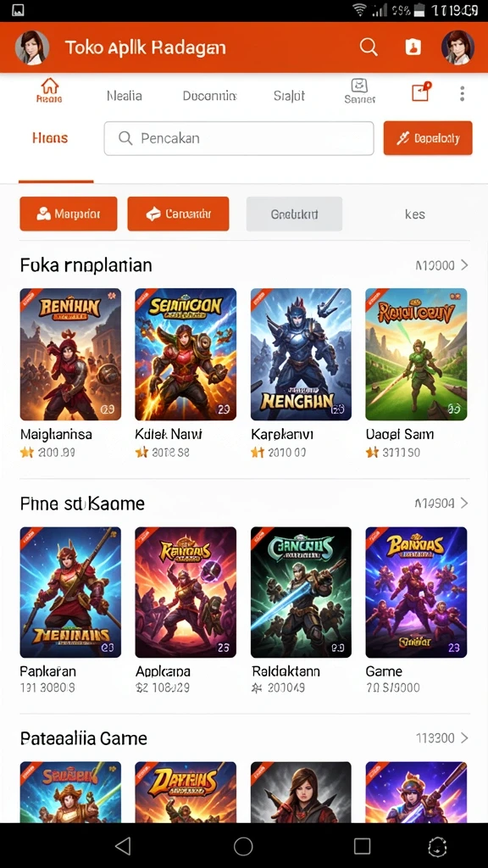The width and height of the screenshot is (488, 868).
Task: Click the Pencakan search field
Action: click(x=239, y=138)
